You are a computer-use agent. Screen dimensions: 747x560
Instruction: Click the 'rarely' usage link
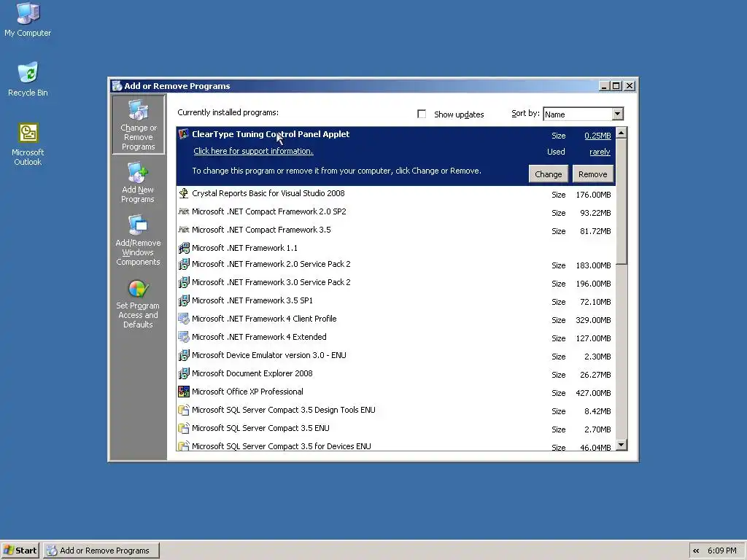point(600,152)
